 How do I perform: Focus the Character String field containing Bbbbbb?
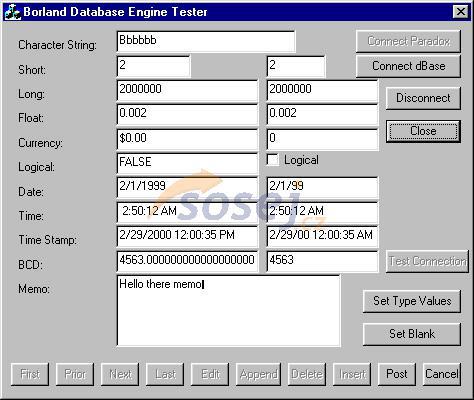pos(206,41)
